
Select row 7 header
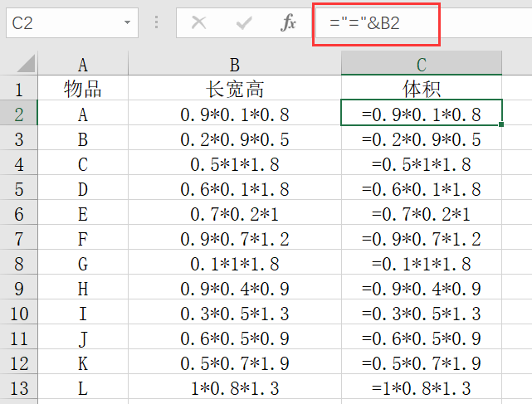pos(18,237)
